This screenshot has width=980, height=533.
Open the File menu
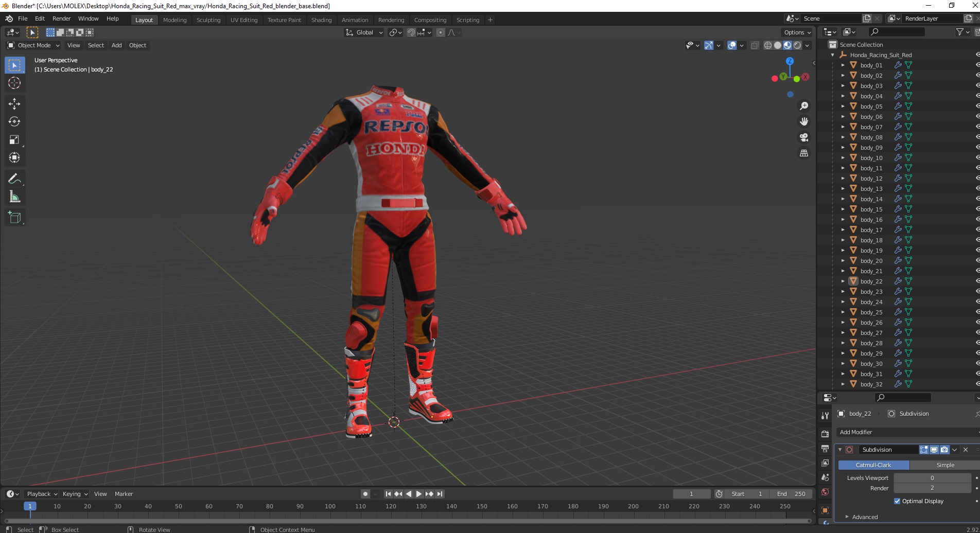pos(23,19)
